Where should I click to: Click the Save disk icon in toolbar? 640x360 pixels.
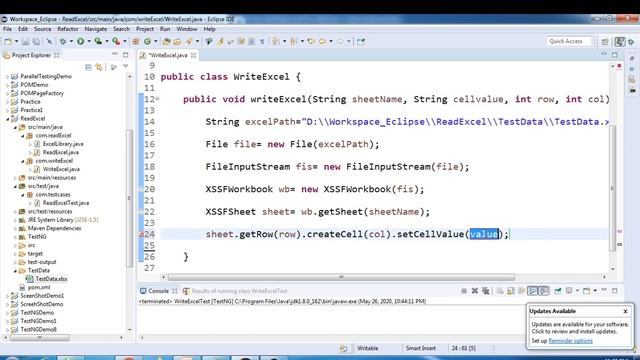25,41
